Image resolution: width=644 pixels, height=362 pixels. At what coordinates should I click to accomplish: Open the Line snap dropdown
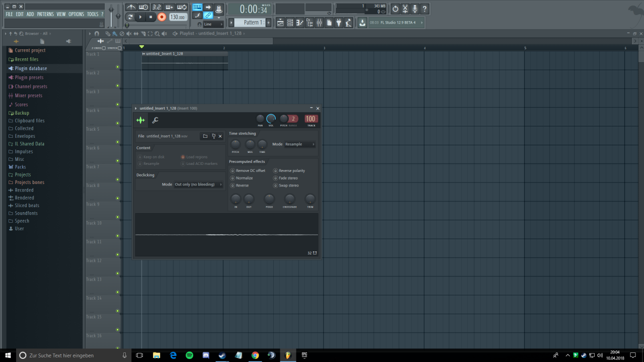point(213,24)
